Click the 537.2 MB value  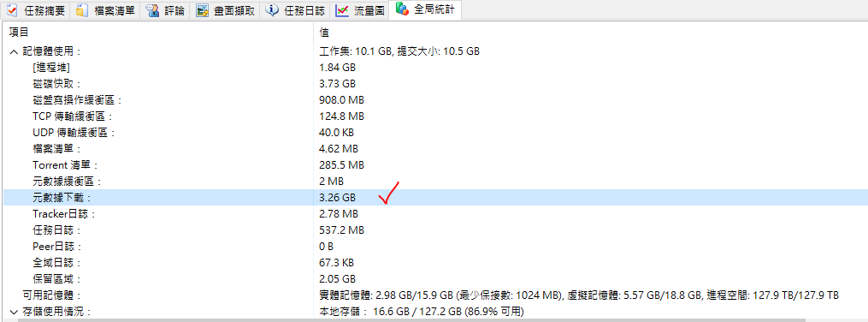(341, 230)
